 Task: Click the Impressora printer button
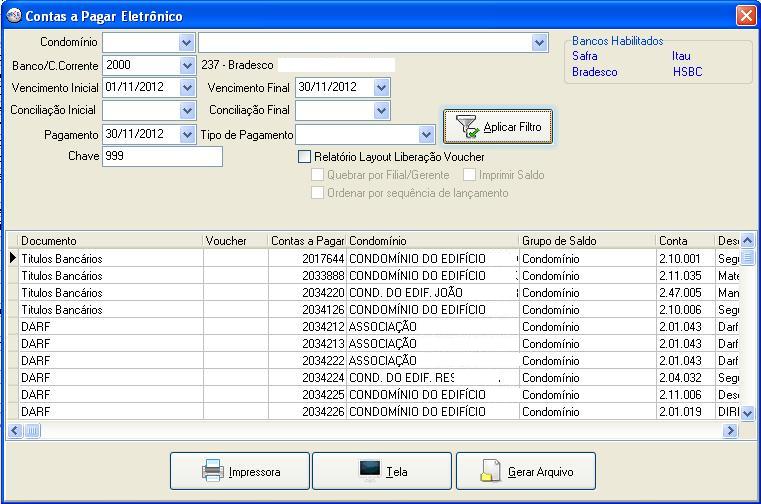240,471
